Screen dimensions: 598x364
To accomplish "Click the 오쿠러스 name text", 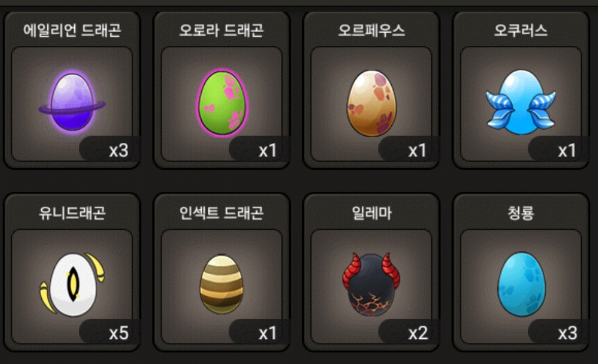I will (521, 30).
